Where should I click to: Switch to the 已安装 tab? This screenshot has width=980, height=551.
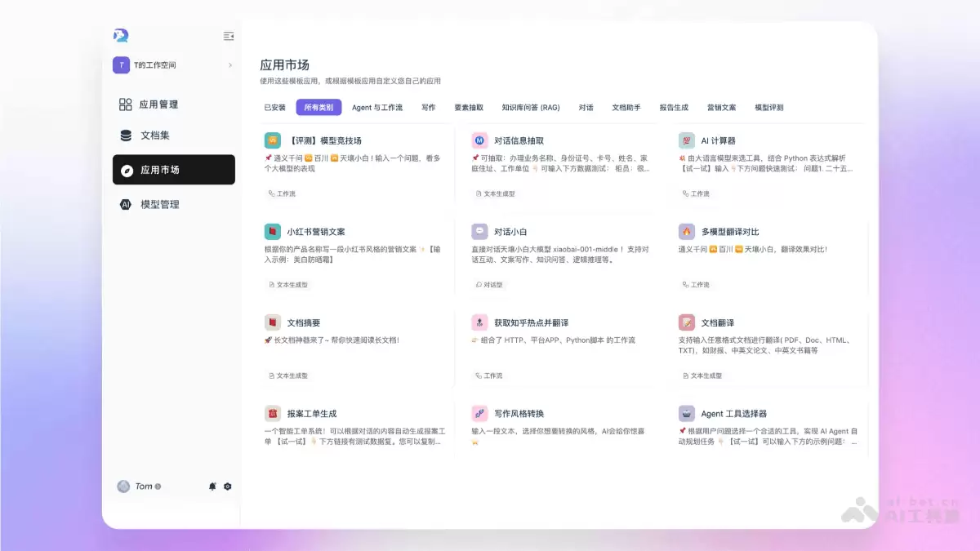[274, 108]
